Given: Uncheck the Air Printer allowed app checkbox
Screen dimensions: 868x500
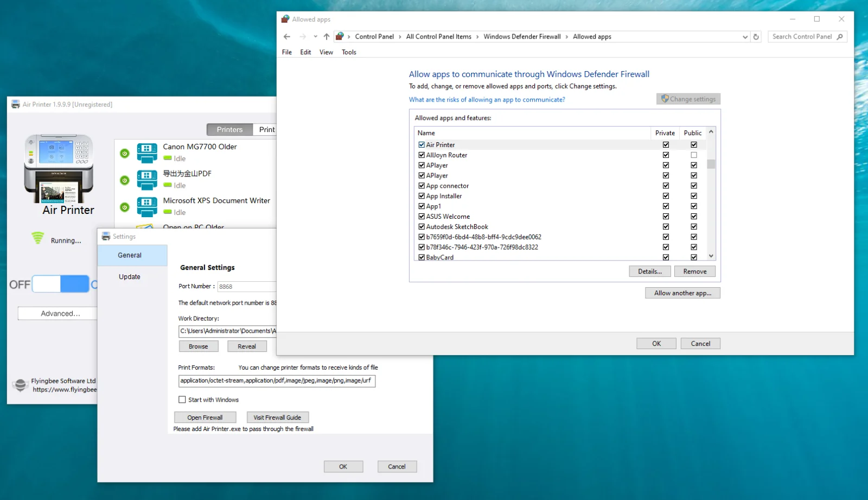Looking at the screenshot, I should [x=422, y=145].
